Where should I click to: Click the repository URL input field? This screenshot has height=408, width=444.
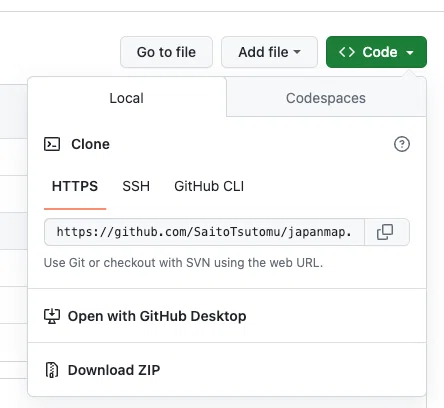point(204,232)
